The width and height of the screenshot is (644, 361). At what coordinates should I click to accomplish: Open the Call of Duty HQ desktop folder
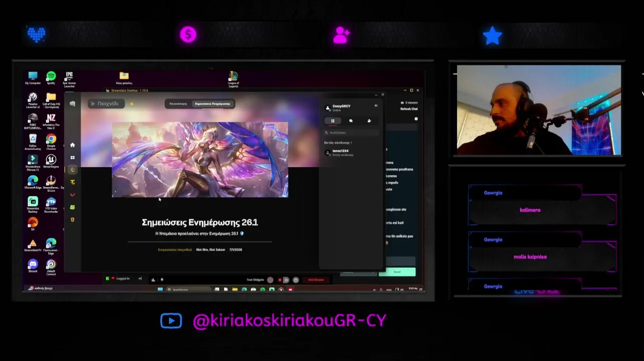pos(51,100)
